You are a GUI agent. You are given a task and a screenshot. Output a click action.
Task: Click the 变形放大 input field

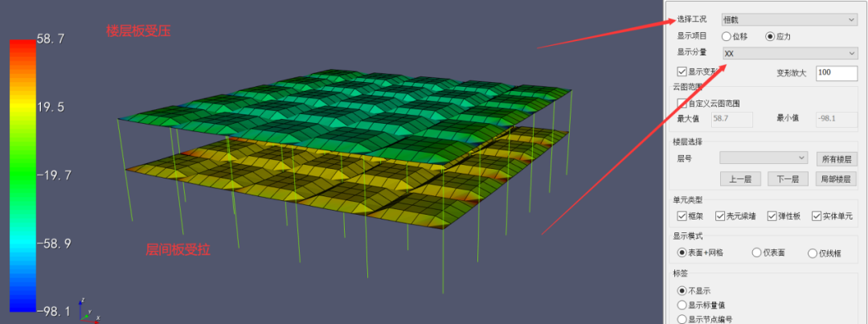837,72
